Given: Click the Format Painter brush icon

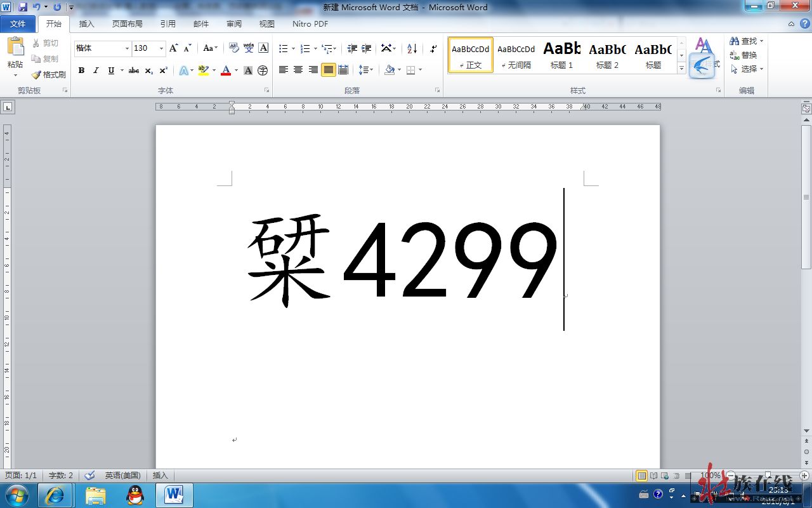Looking at the screenshot, I should (36, 74).
